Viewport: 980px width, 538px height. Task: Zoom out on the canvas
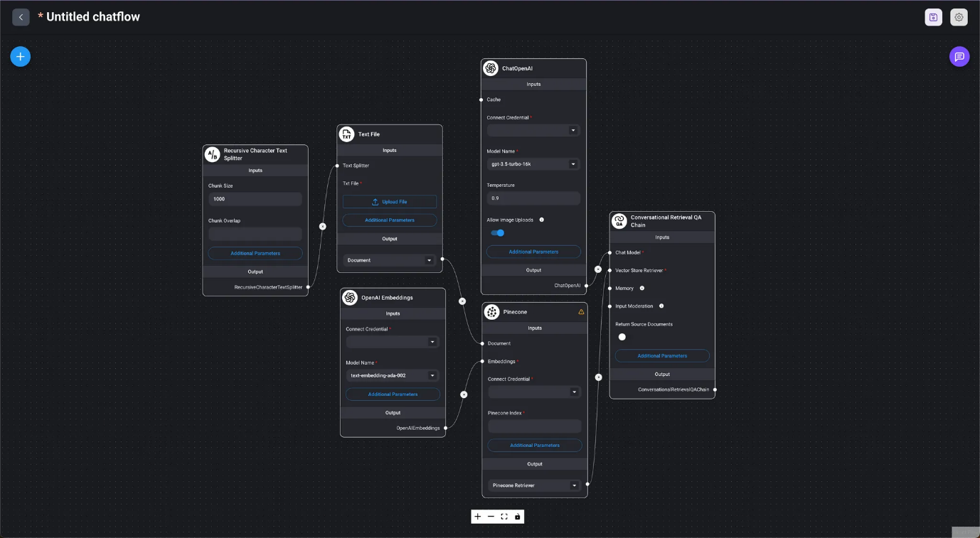pyautogui.click(x=491, y=517)
